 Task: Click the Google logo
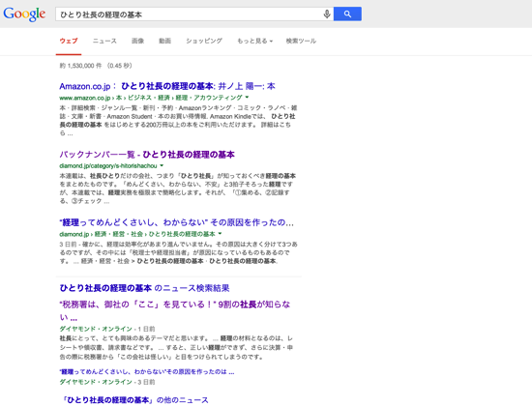pyautogui.click(x=24, y=14)
